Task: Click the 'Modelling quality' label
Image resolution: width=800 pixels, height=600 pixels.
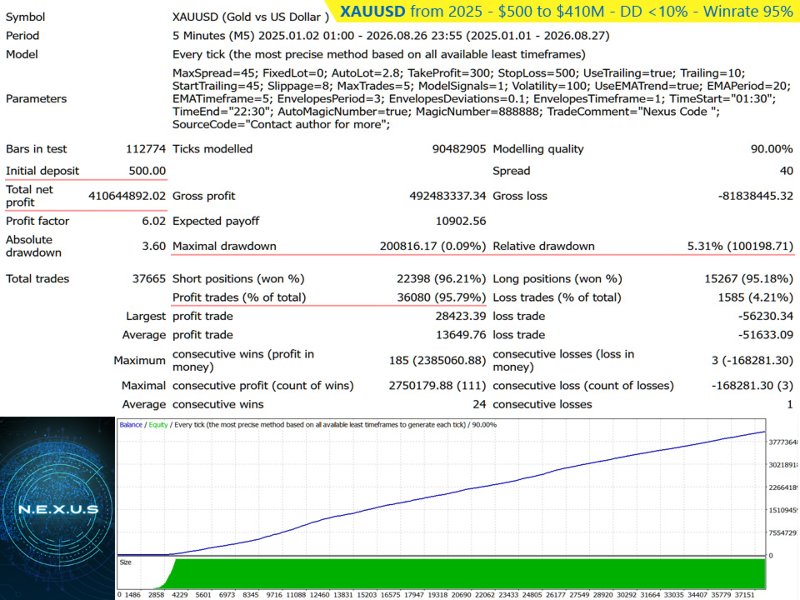Action: pyautogui.click(x=538, y=149)
